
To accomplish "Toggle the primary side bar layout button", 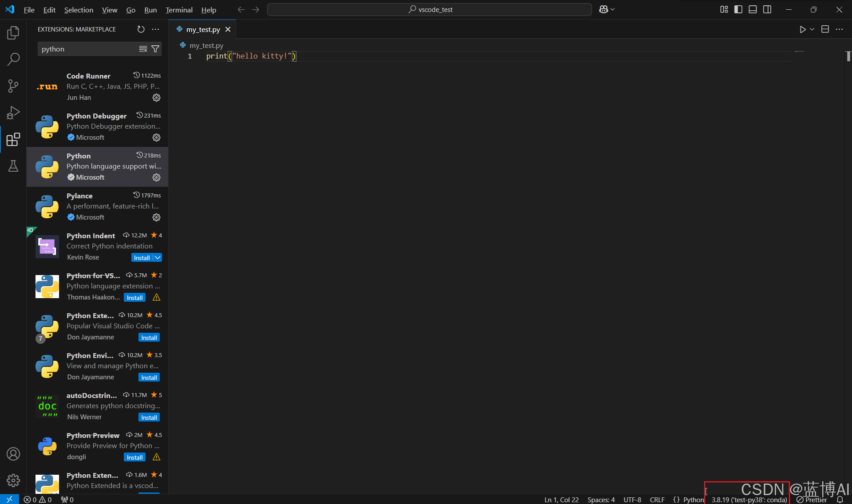I will click(x=738, y=9).
